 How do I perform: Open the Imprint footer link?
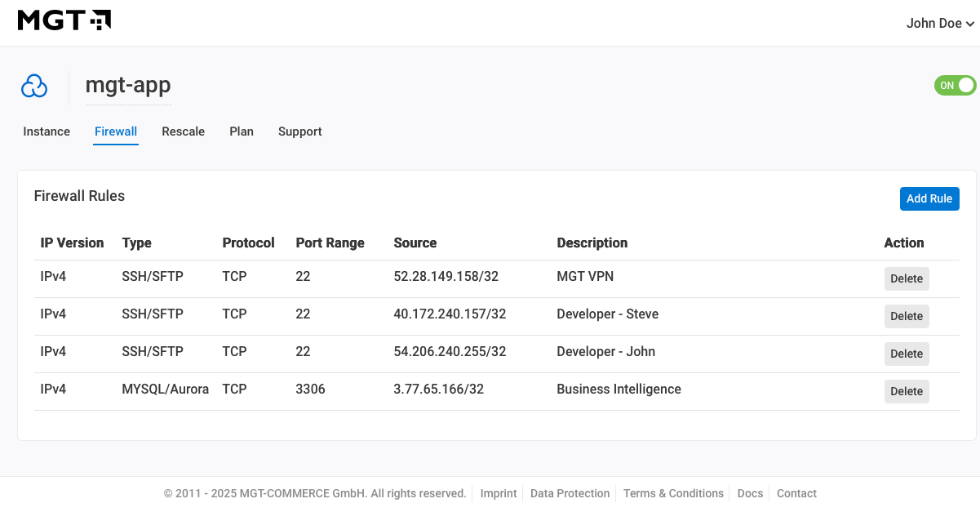[499, 493]
